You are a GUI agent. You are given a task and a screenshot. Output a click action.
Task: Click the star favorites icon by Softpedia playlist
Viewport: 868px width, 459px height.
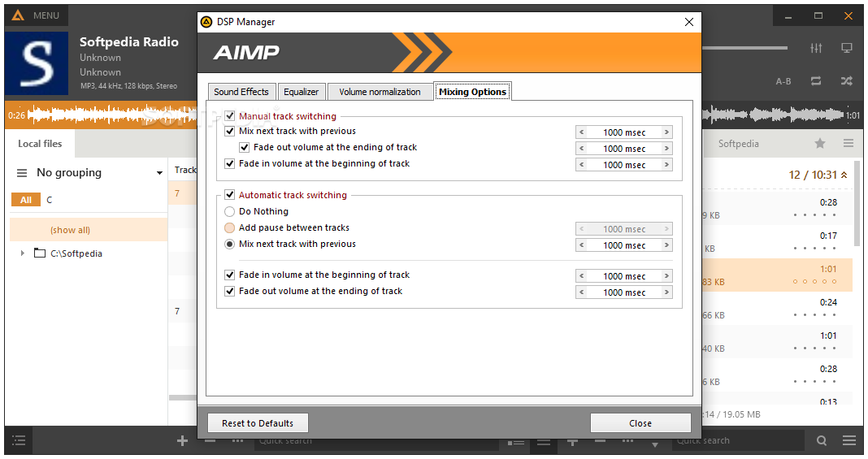coord(820,144)
